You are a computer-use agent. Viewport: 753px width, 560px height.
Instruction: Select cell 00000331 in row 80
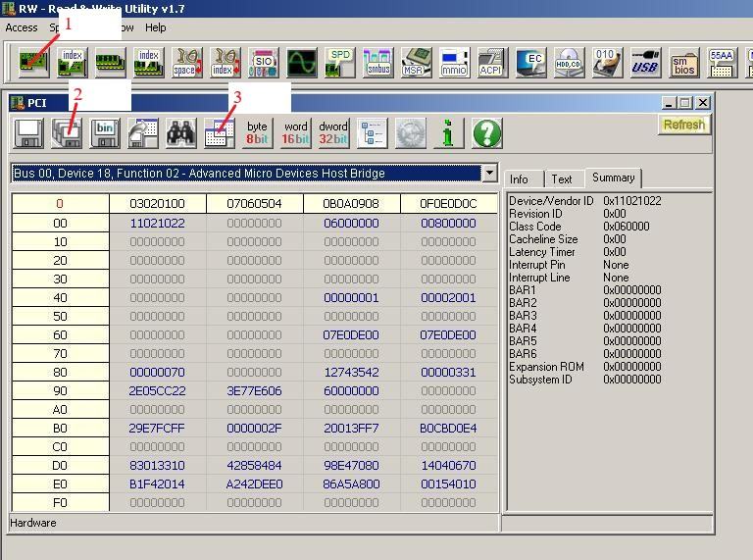448,373
